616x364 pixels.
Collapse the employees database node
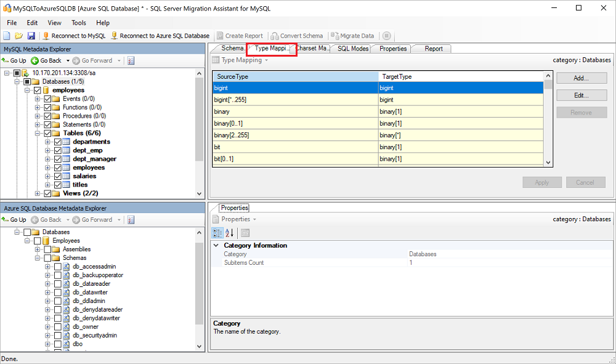coord(28,89)
